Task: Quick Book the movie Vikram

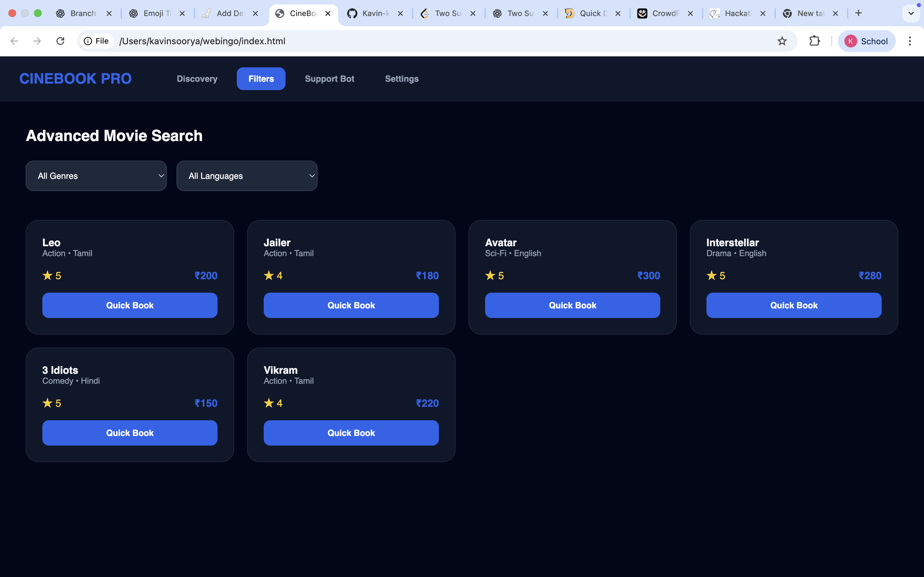Action: [351, 433]
